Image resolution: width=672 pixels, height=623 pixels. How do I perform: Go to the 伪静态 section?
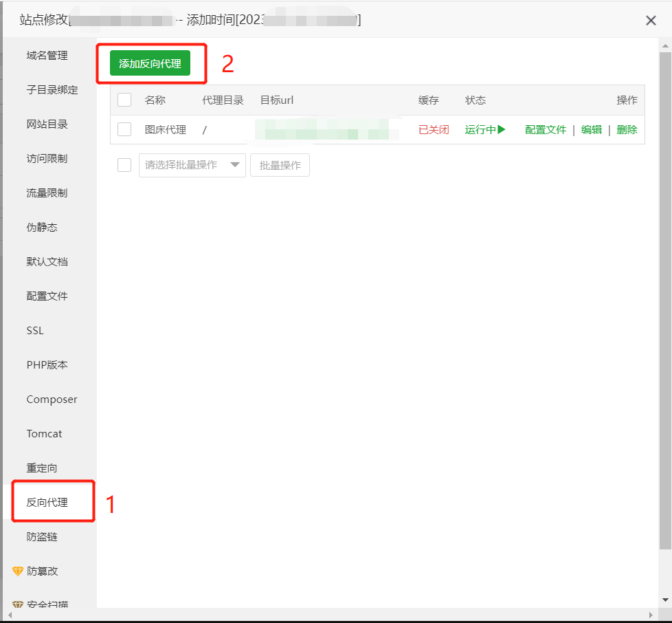click(x=42, y=228)
